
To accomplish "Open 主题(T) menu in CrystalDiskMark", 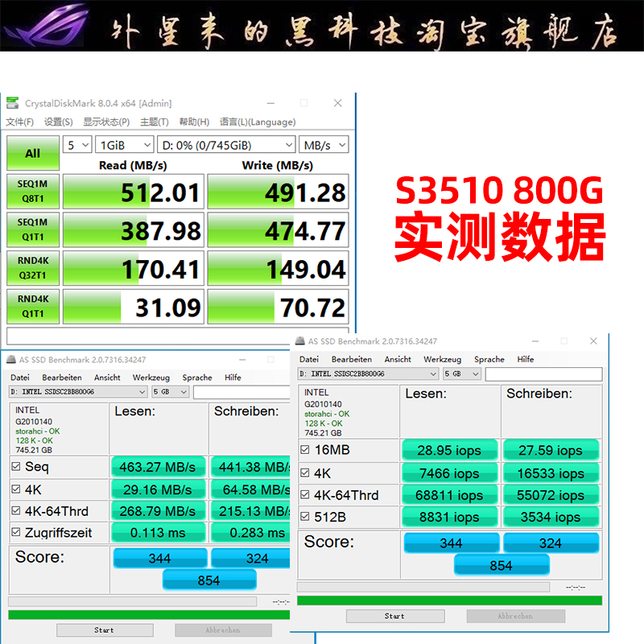I will (x=155, y=122).
